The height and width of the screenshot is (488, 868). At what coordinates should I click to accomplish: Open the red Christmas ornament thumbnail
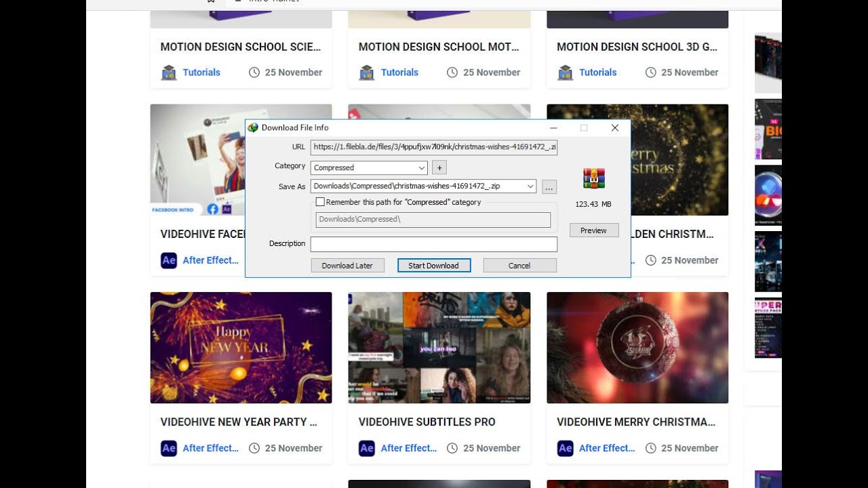point(637,348)
